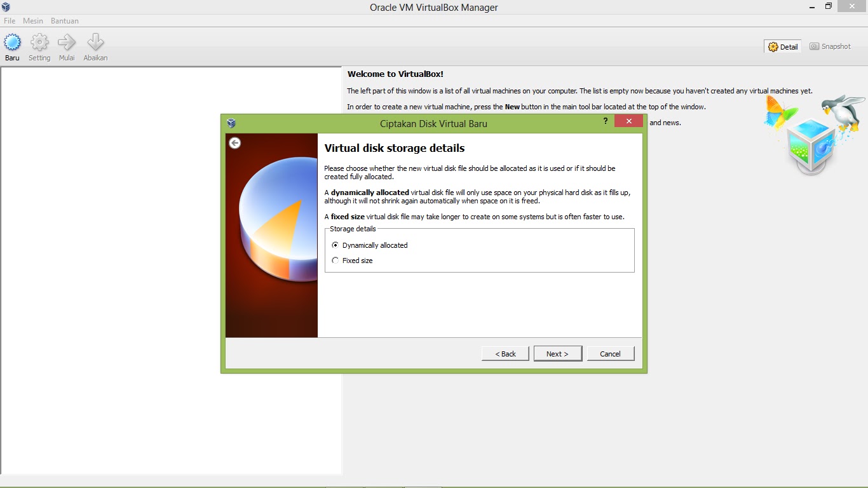Click the Mulai start arrow icon
Image resolution: width=868 pixels, height=488 pixels.
pos(67,43)
